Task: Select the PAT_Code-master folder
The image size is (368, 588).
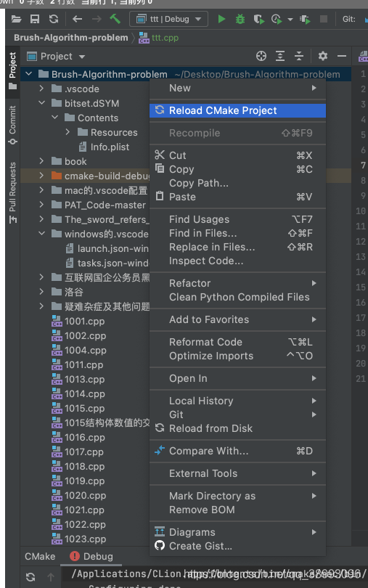Action: 99,205
